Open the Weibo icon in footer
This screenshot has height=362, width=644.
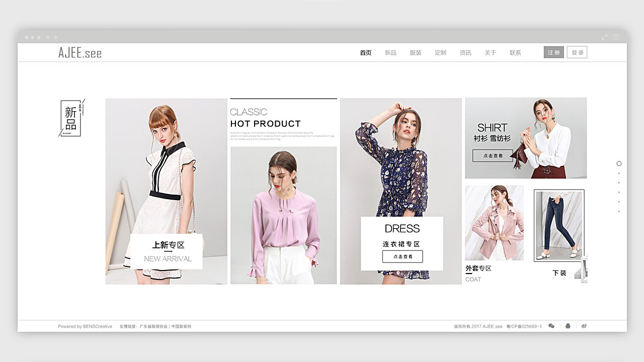pyautogui.click(x=584, y=326)
